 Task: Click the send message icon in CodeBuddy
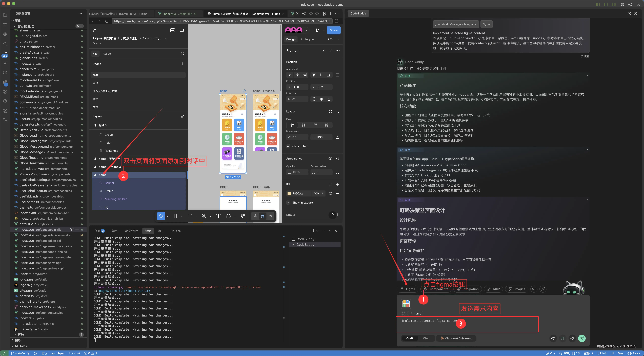[582, 338]
